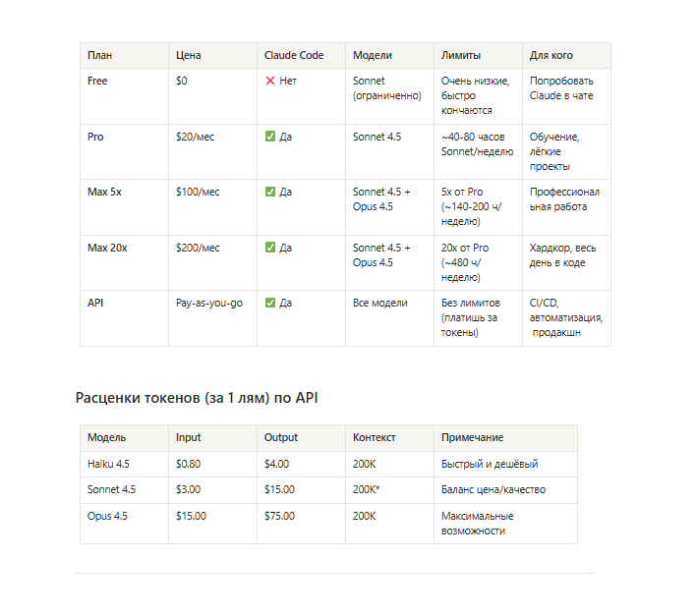Click the '$3.00' input price
This screenshot has width=696, height=616.
(x=188, y=489)
